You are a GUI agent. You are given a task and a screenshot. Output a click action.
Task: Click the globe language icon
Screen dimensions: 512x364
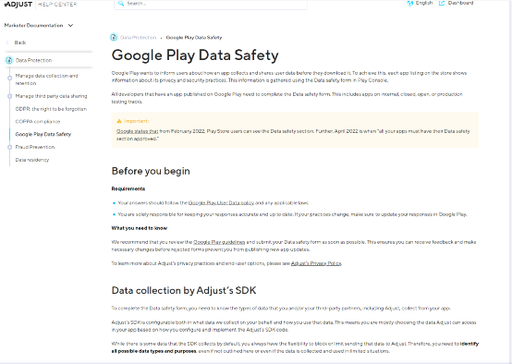coord(410,3)
